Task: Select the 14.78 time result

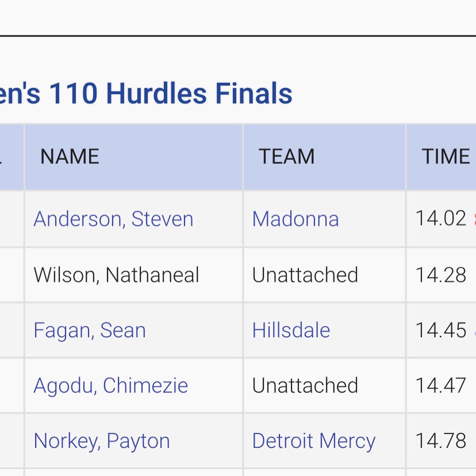Action: [441, 441]
